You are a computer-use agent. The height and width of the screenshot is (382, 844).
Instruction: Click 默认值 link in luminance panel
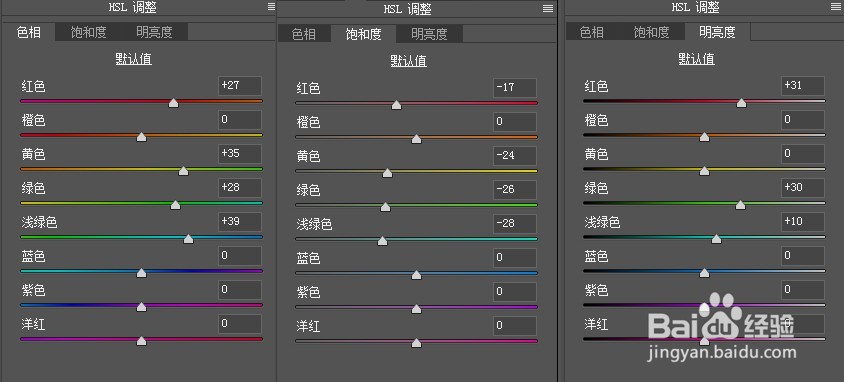pyautogui.click(x=697, y=59)
